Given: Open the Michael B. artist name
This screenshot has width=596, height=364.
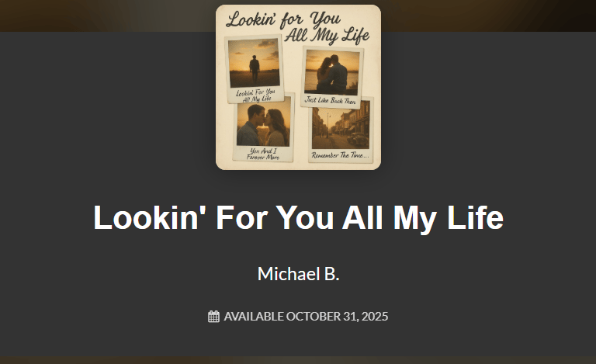Looking at the screenshot, I should (298, 273).
